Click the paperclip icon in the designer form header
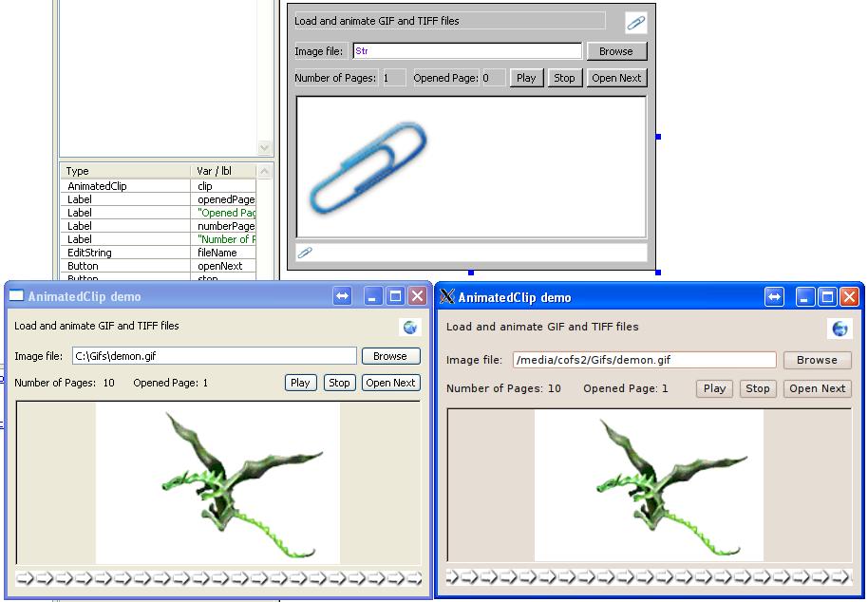 (635, 23)
